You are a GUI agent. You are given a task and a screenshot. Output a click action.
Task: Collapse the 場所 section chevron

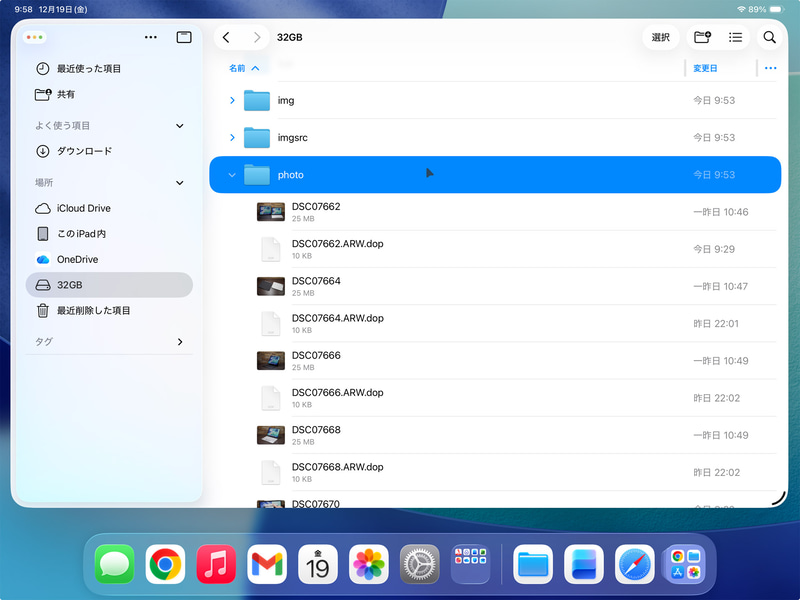180,183
